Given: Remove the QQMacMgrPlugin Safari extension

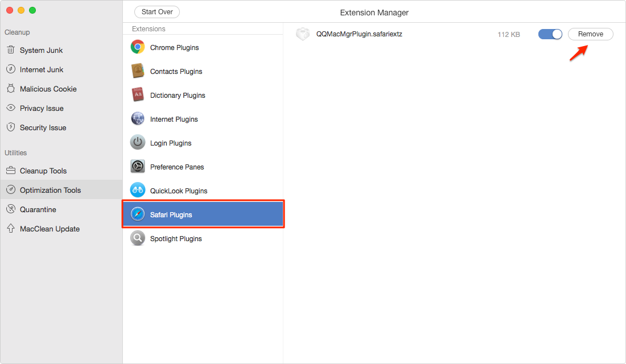Looking at the screenshot, I should [591, 34].
